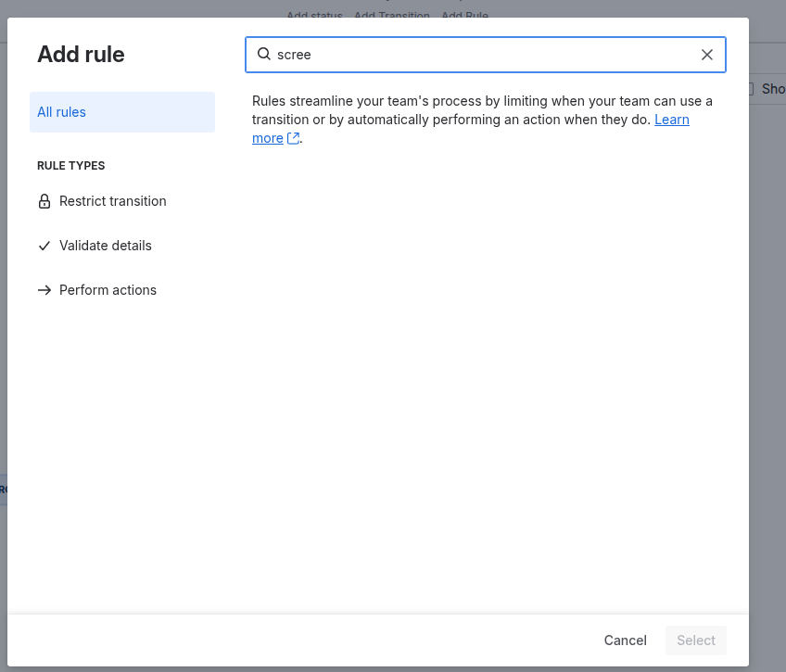786x672 pixels.
Task: Select All rules in the sidebar
Action: (61, 111)
